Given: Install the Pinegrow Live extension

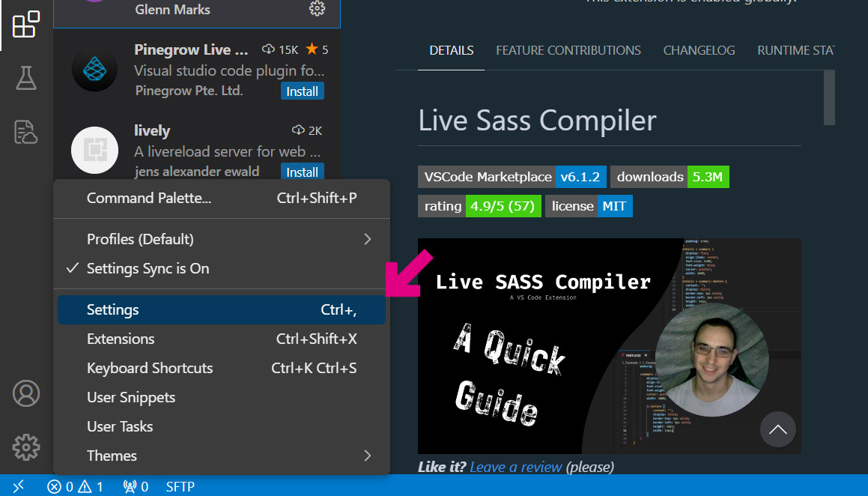Looking at the screenshot, I should [x=303, y=91].
